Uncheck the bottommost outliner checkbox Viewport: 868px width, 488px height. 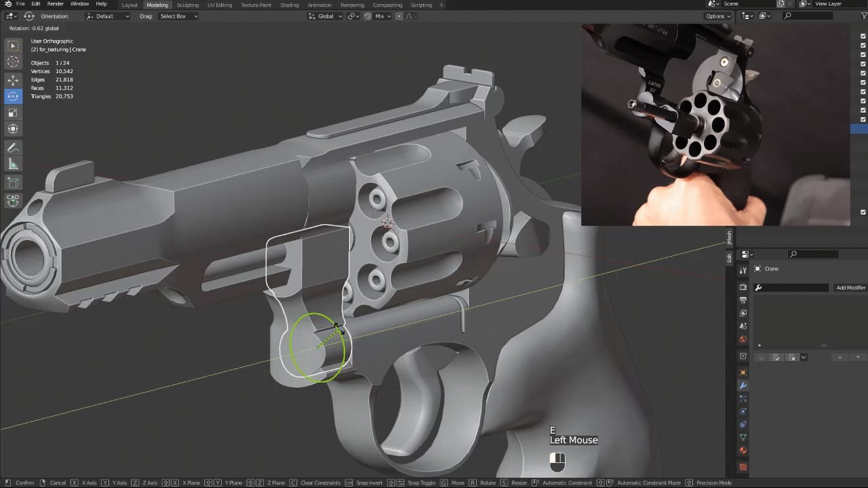tap(863, 212)
